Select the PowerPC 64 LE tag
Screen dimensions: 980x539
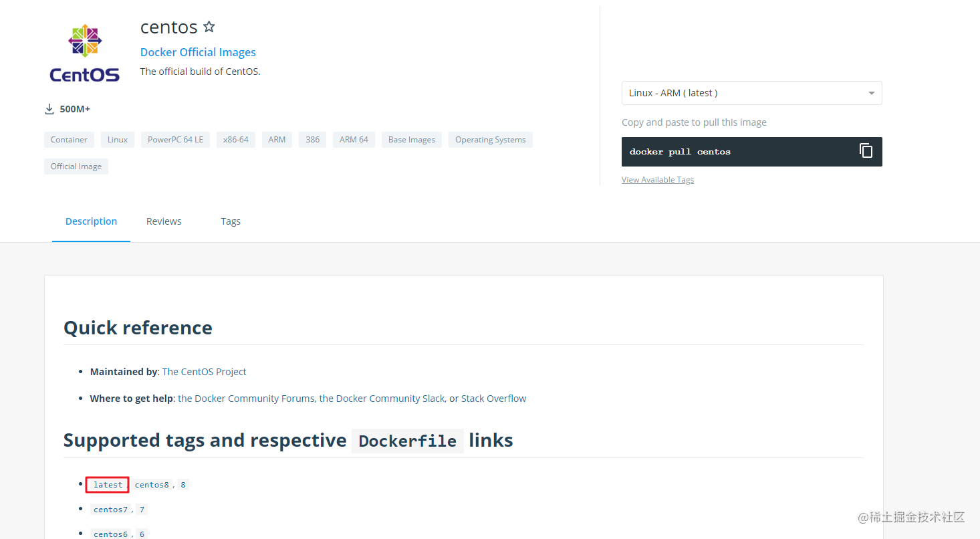175,140
